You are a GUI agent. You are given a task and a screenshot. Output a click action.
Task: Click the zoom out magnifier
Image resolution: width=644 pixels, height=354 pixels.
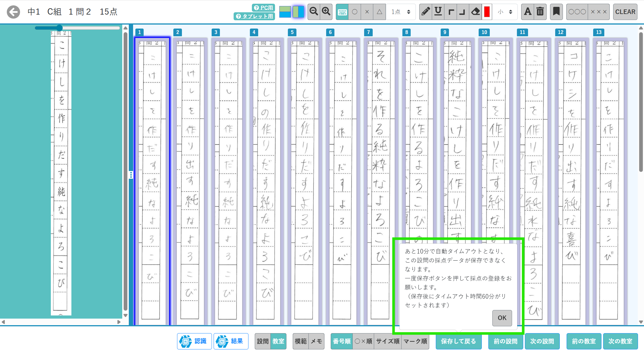pyautogui.click(x=314, y=12)
